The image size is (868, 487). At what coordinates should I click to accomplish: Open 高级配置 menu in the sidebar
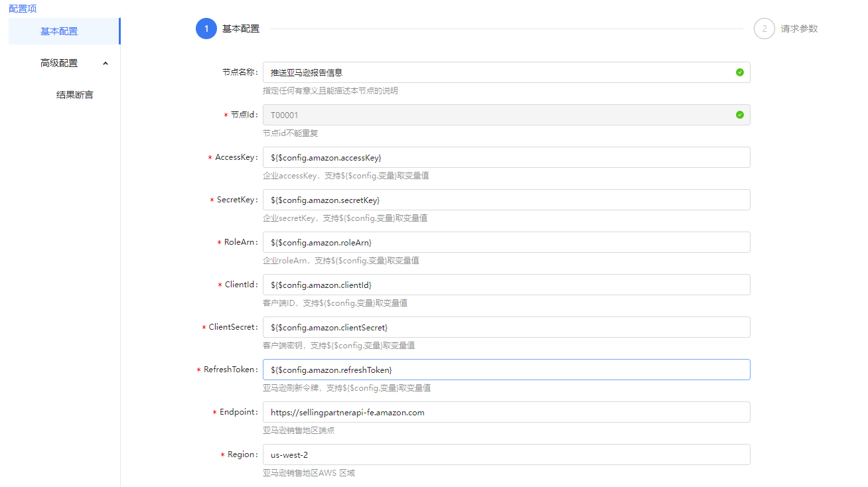coord(59,63)
